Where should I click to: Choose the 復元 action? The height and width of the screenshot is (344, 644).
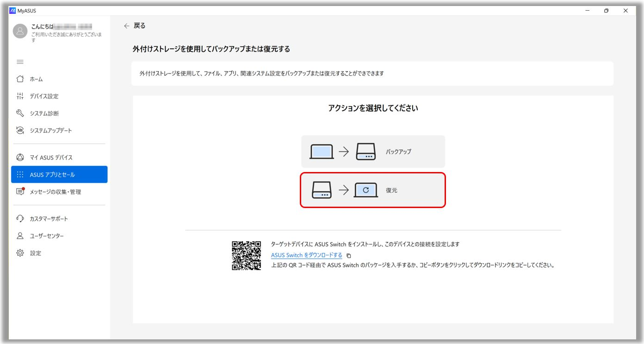[x=373, y=190]
